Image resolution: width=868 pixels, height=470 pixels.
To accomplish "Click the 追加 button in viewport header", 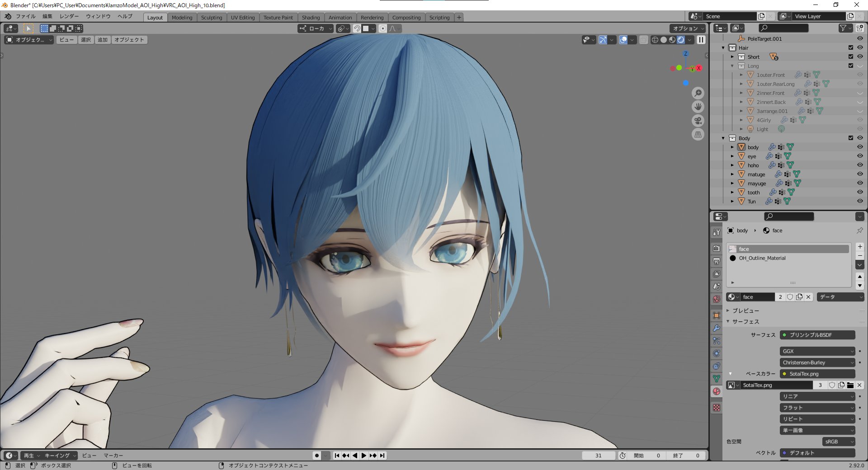I will (x=103, y=40).
